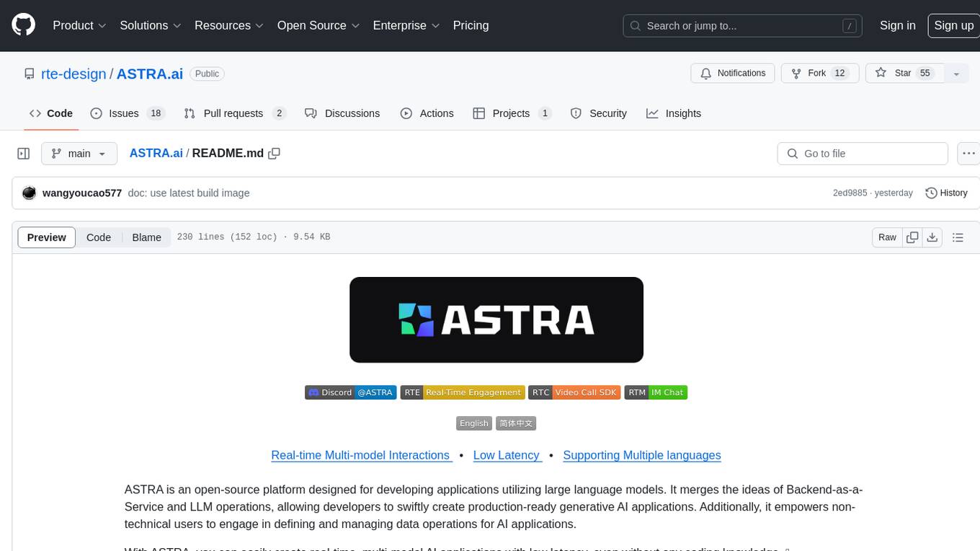This screenshot has width=980, height=551.
Task: Open the Raw file view
Action: pos(887,237)
